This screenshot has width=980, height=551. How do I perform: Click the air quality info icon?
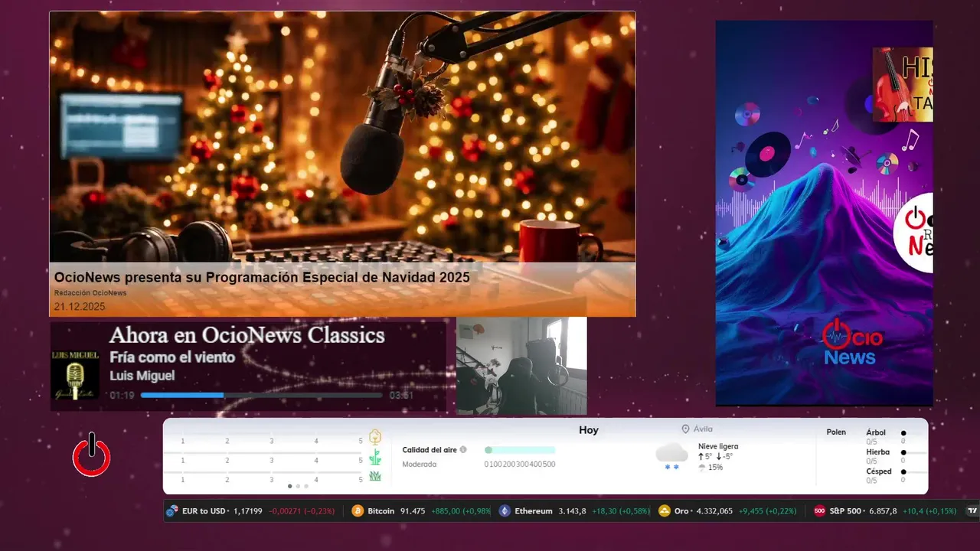click(463, 450)
